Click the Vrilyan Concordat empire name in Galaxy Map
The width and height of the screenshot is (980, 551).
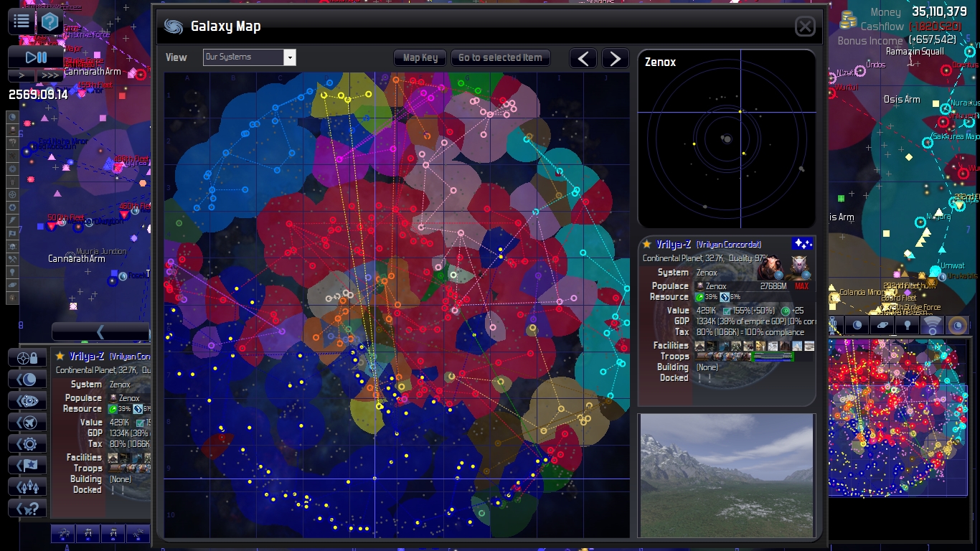point(729,245)
